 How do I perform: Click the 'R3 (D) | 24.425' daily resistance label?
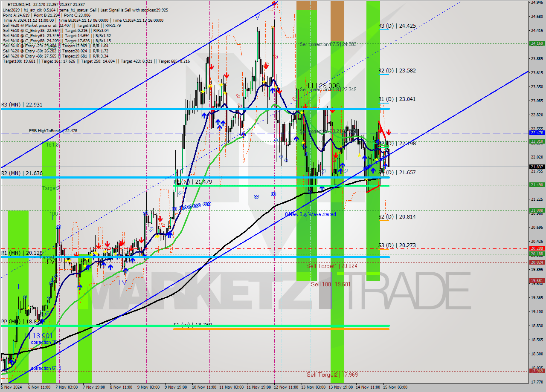coord(397,26)
